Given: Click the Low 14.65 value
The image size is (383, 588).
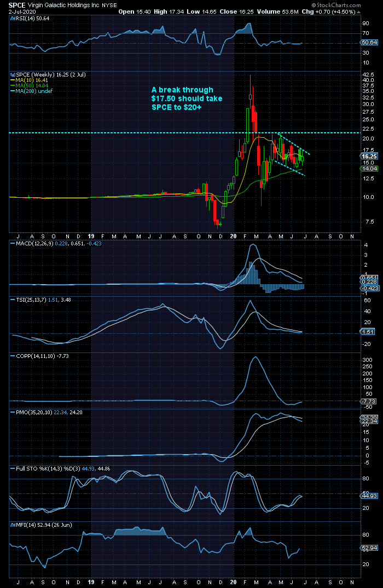Looking at the screenshot, I should point(201,11).
